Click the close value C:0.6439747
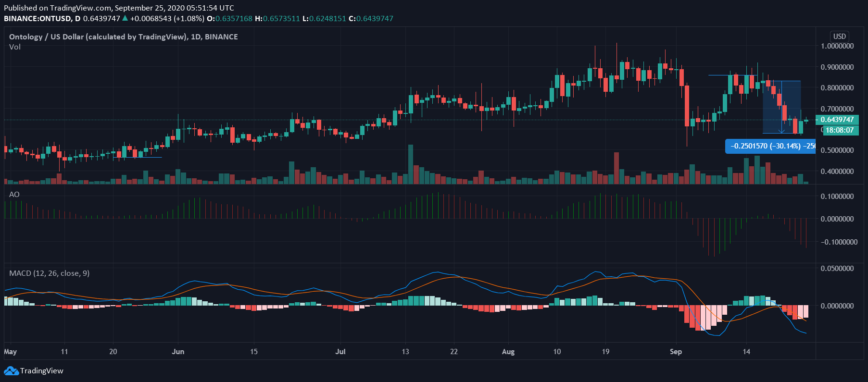This screenshot has width=868, height=382. click(371, 19)
